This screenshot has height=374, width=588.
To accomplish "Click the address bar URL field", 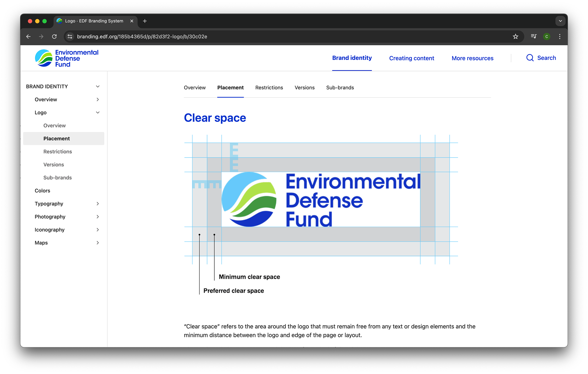I will tap(276, 37).
